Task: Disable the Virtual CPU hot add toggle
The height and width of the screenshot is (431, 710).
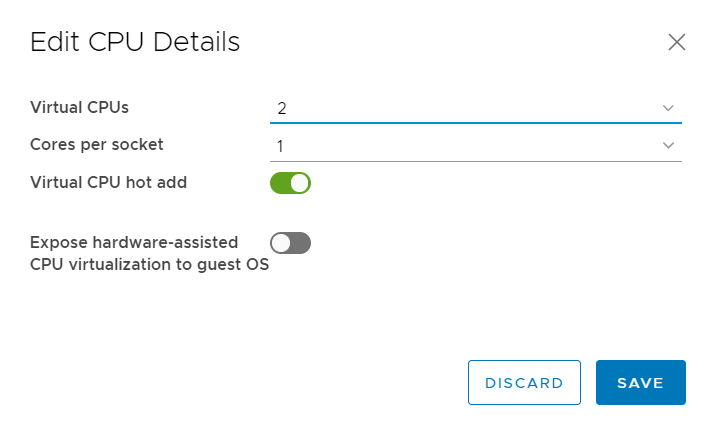Action: (x=290, y=183)
